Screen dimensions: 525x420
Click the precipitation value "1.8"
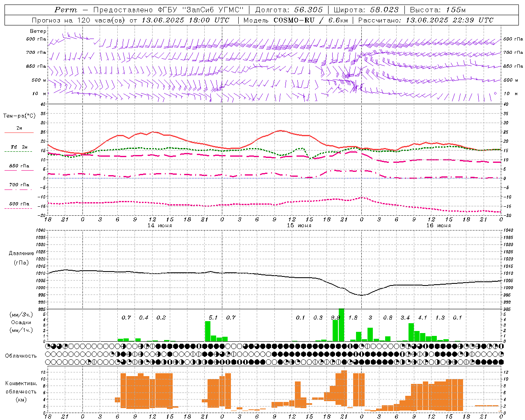pos(353,317)
